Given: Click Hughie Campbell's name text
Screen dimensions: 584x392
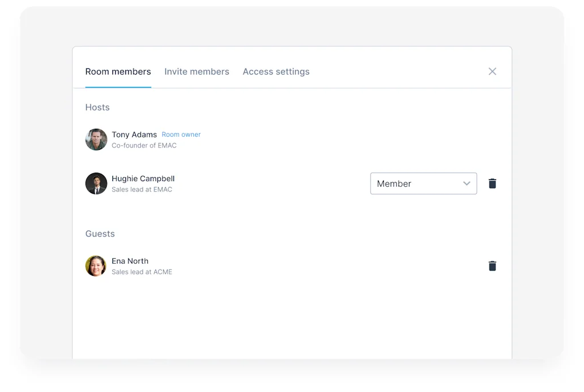Looking at the screenshot, I should click(143, 178).
